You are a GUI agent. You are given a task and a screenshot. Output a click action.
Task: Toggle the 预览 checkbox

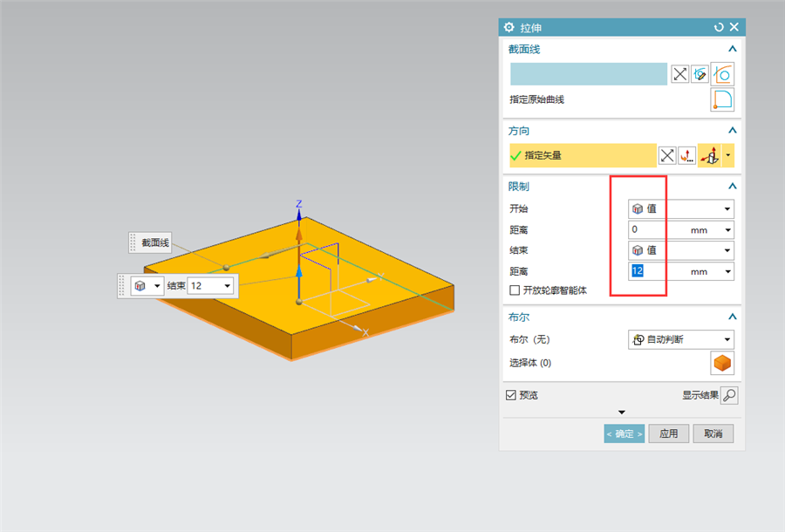tap(510, 395)
